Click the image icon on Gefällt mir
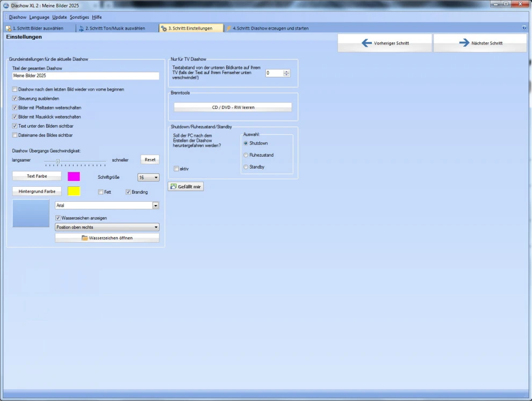The height and width of the screenshot is (401, 532). (174, 186)
